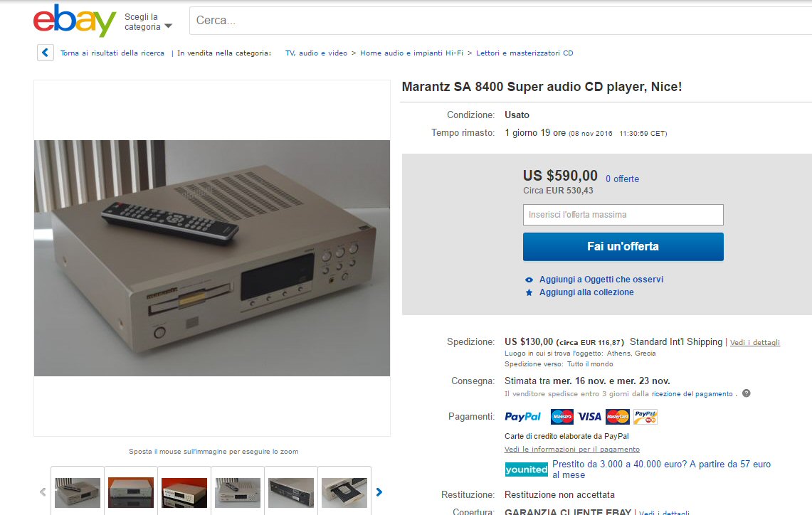Show next thumbnails with right arrow
Image resolution: width=812 pixels, height=515 pixels.
(x=379, y=492)
